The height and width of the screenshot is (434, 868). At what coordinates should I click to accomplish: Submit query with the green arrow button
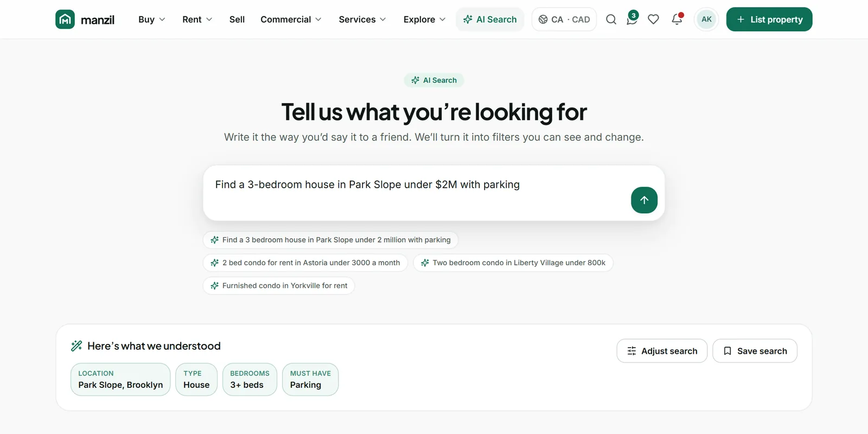[644, 200]
